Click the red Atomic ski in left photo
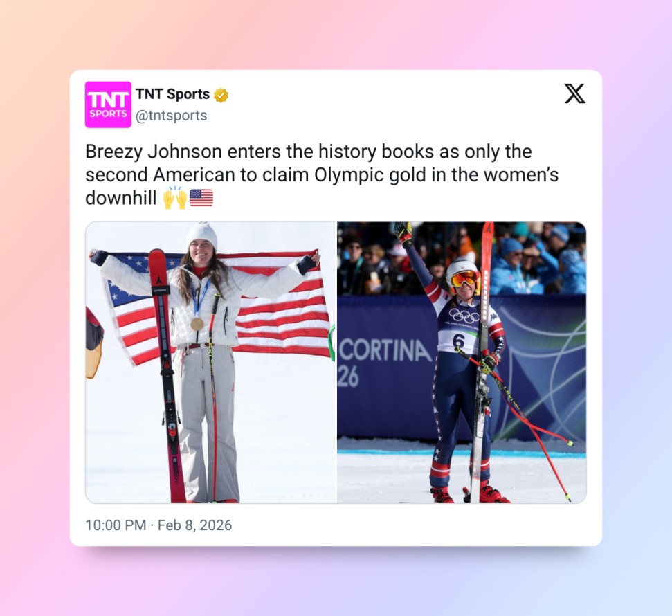Image resolution: width=672 pixels, height=616 pixels. click(166, 375)
